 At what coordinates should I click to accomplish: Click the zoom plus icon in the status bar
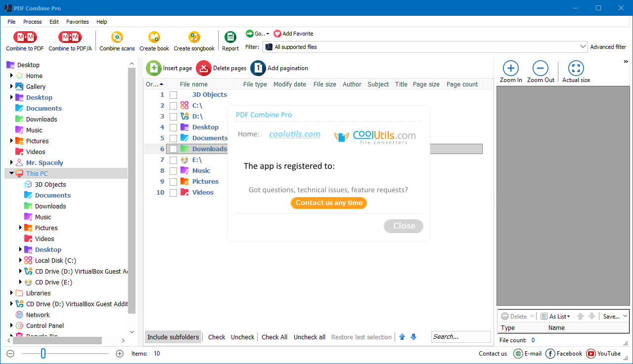pos(120,354)
